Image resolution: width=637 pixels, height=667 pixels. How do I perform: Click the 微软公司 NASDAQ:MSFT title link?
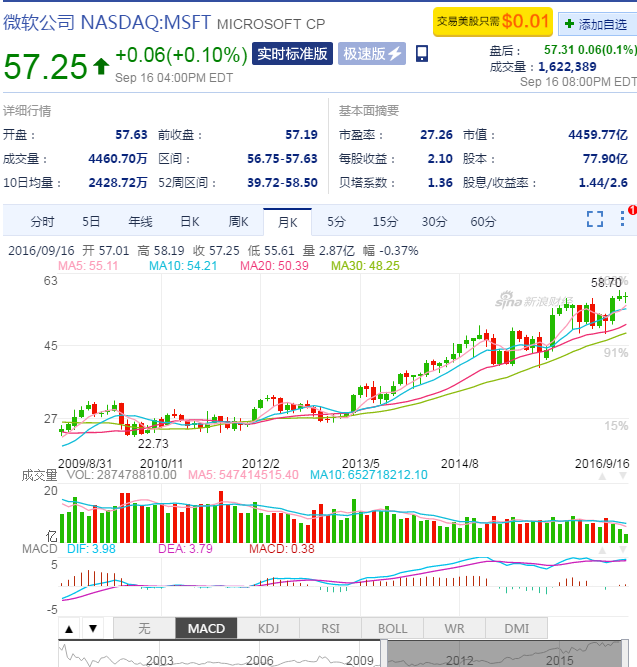pyautogui.click(x=107, y=22)
